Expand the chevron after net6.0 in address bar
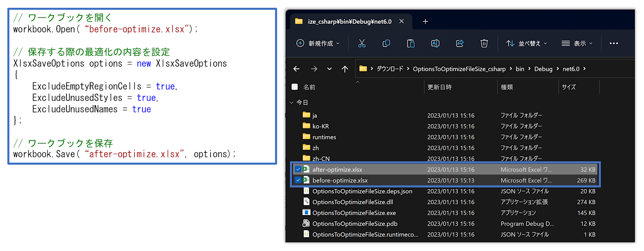Image resolution: width=644 pixels, height=251 pixels. point(584,69)
